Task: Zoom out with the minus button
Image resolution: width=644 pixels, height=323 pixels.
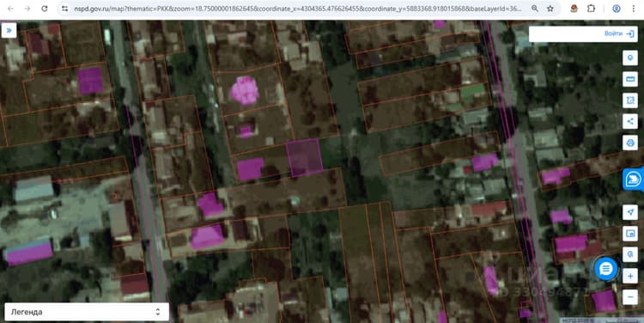Action: pos(630,297)
